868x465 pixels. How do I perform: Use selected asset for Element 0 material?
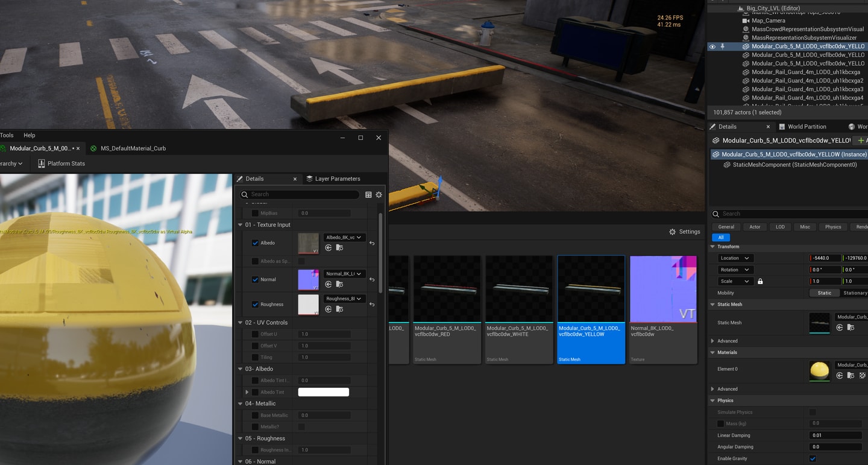840,375
